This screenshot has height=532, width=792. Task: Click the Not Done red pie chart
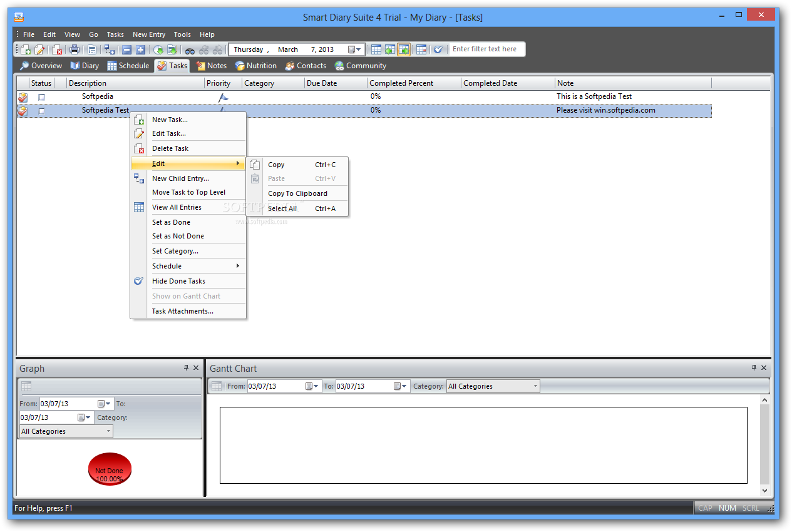110,469
